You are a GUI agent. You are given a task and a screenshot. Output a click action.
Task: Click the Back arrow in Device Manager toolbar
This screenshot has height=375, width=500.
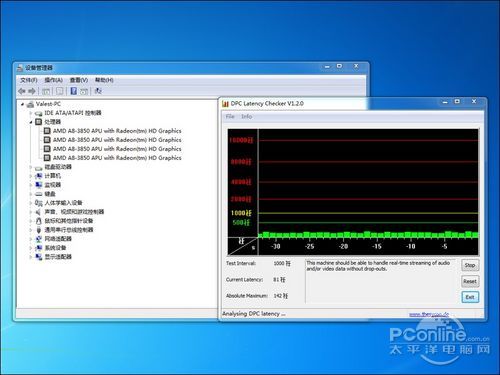22,91
